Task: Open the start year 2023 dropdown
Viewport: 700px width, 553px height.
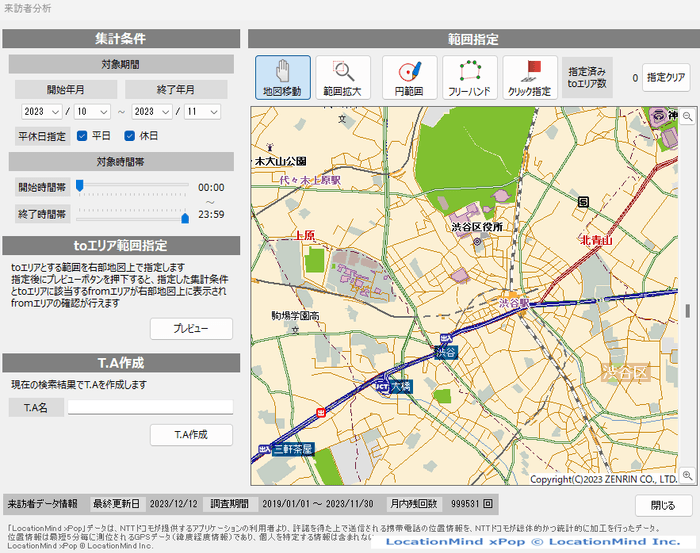Action: [44, 112]
